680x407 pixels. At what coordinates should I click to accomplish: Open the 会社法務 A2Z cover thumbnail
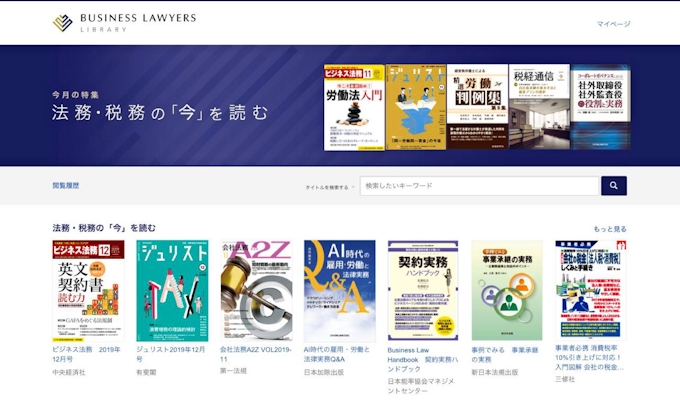(256, 290)
